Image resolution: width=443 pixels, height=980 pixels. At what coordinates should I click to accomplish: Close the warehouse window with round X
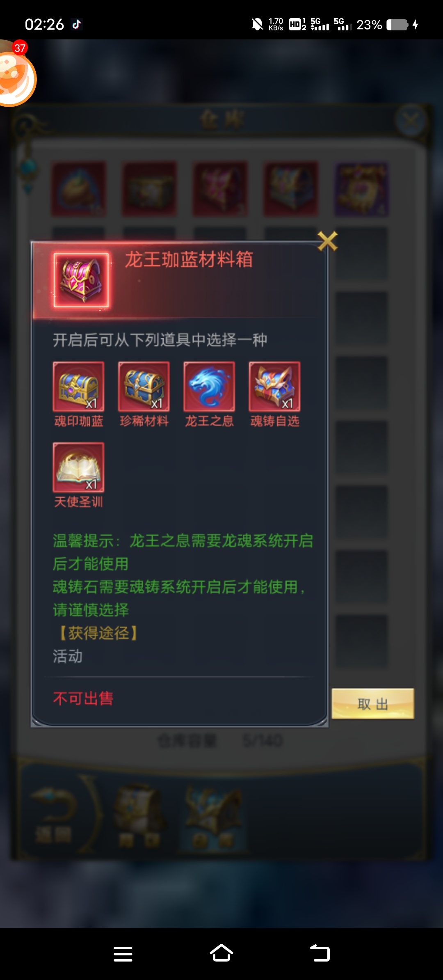coord(411,121)
